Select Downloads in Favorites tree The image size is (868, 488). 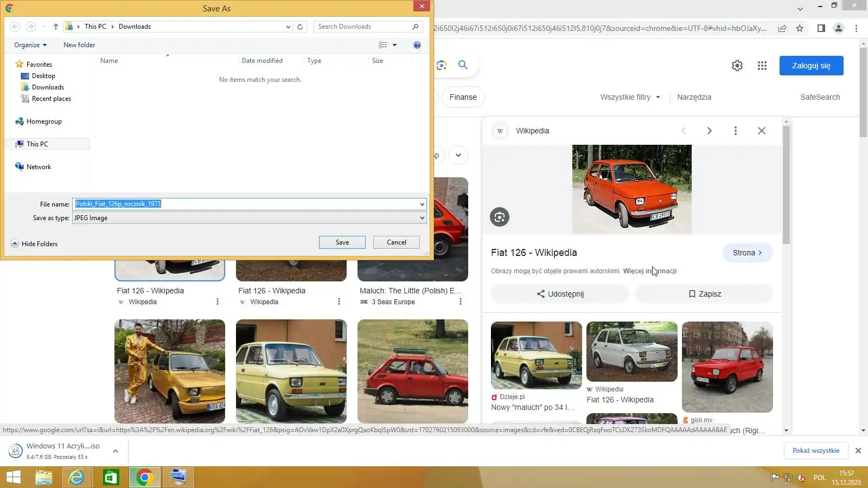point(48,87)
